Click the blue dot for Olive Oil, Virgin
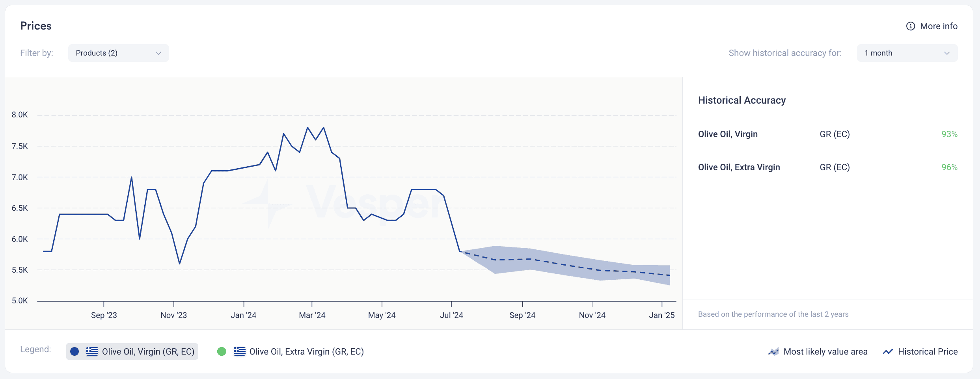The image size is (980, 379). click(75, 351)
